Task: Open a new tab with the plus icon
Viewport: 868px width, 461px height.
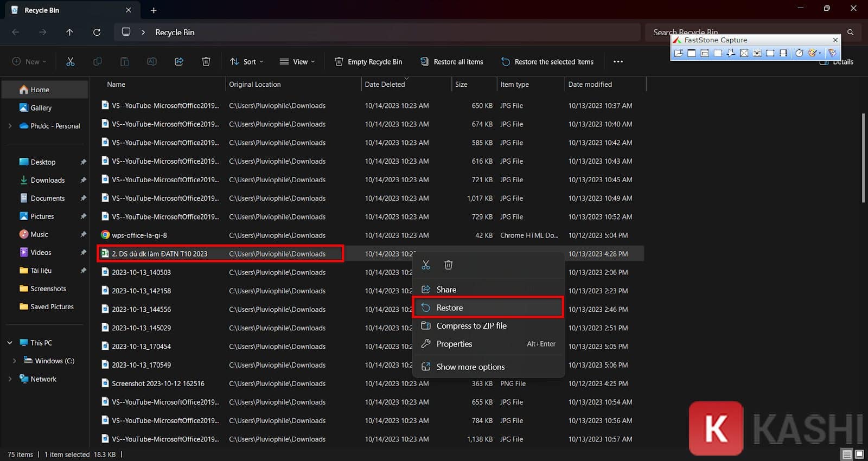Action: coord(154,10)
